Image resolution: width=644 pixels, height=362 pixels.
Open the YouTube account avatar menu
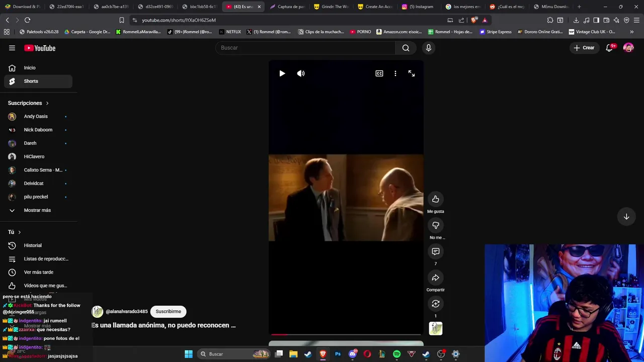[x=628, y=48]
